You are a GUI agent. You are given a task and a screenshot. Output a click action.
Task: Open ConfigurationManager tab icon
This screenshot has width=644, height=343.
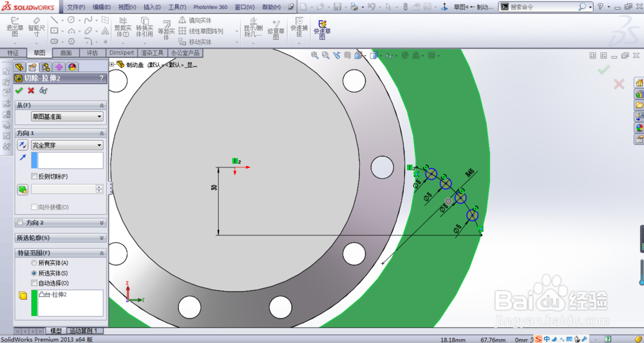[x=46, y=67]
